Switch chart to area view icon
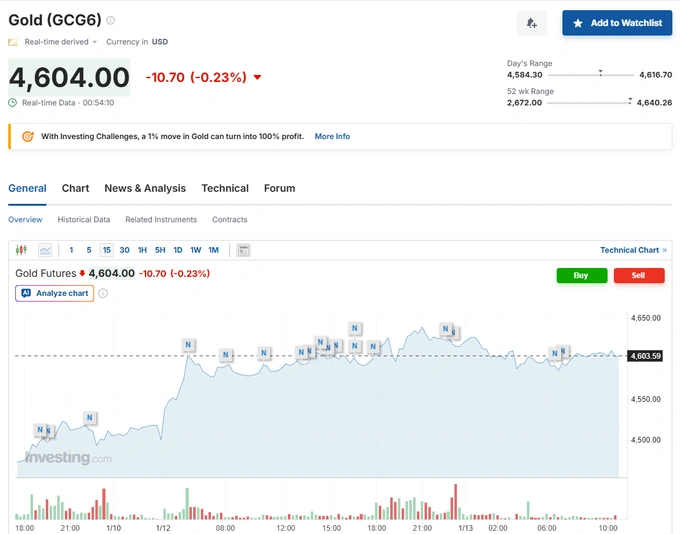Viewport: 680px width, 534px height. (x=45, y=250)
